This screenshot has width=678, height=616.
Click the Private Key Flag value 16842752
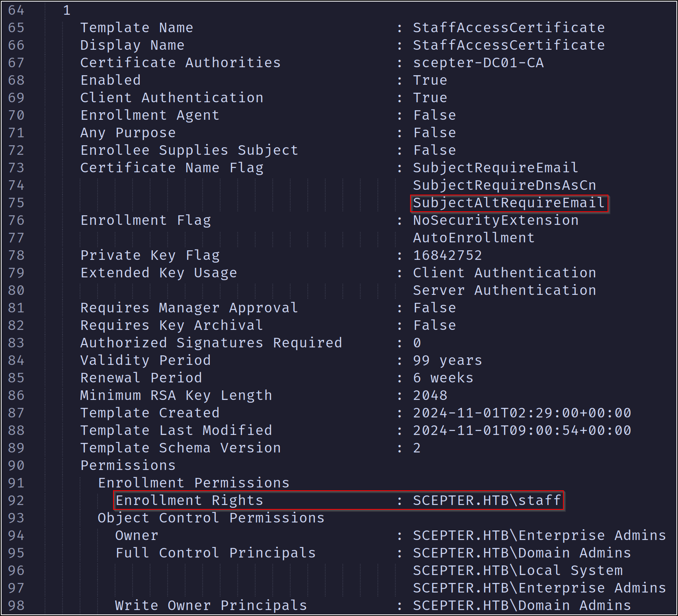point(447,255)
